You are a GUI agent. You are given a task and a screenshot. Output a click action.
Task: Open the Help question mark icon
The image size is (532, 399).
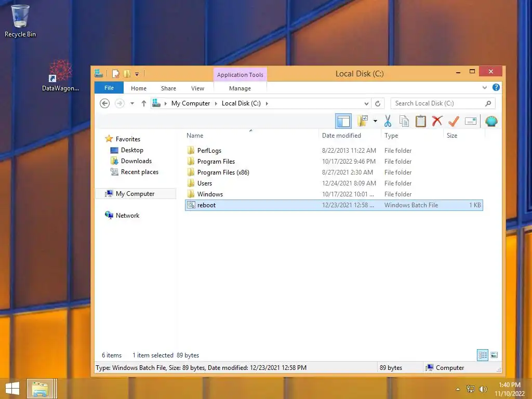pos(496,87)
